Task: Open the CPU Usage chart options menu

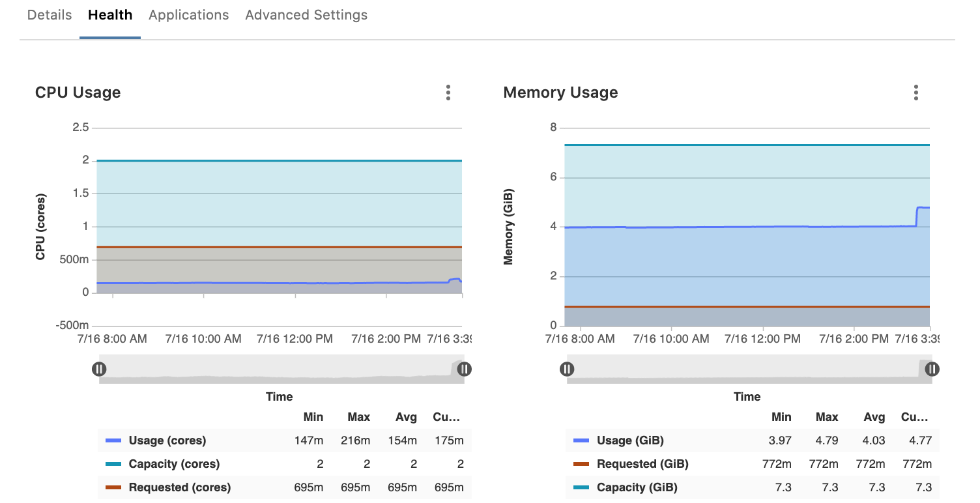Action: tap(448, 93)
